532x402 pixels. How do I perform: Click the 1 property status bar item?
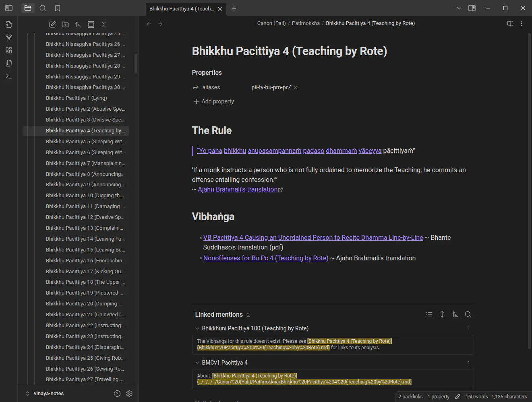click(439, 397)
